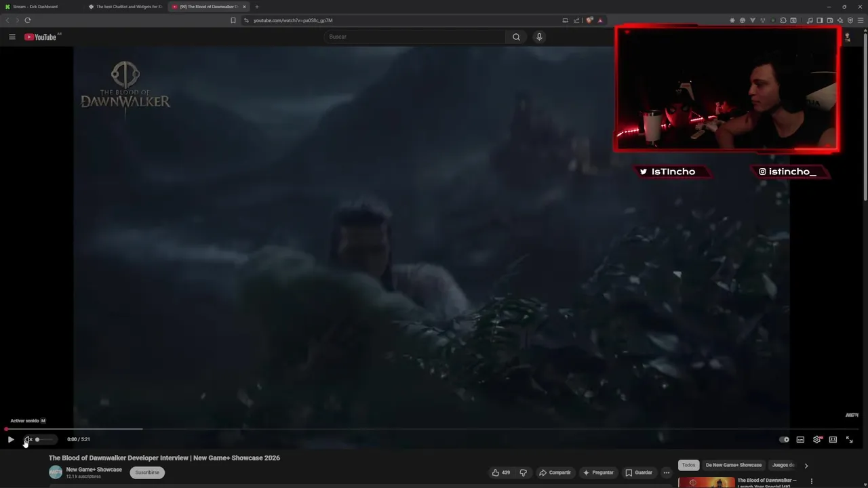This screenshot has width=868, height=488.
Task: Switch to theater mode
Action: coord(833,440)
